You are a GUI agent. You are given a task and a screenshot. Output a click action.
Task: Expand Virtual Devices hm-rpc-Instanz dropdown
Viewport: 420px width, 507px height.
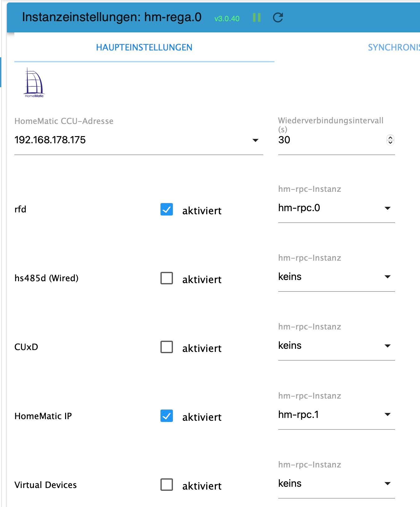coord(387,484)
